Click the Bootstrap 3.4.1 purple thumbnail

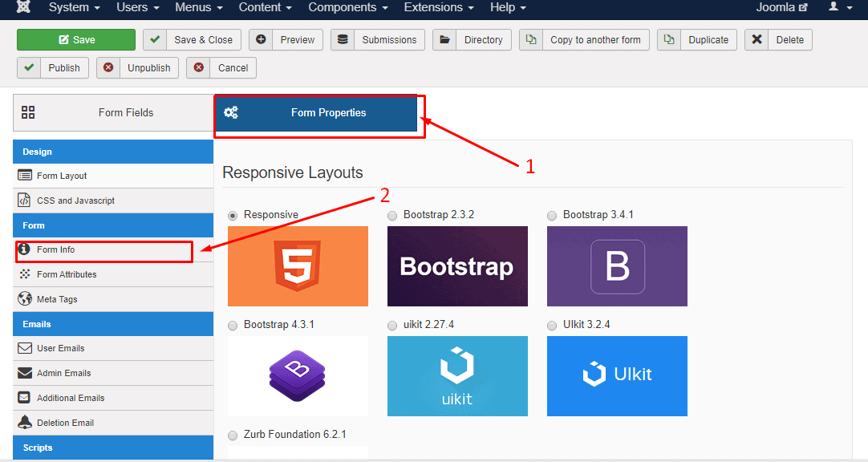[x=617, y=266]
